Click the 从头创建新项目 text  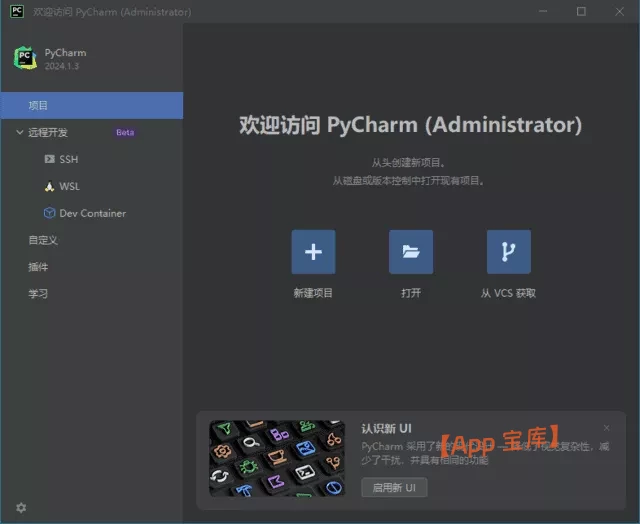[x=408, y=163]
